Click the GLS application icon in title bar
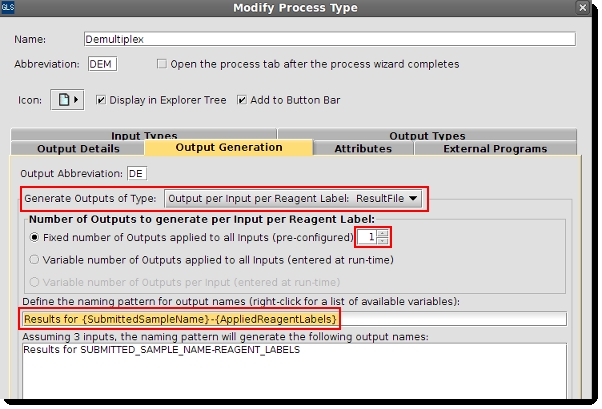Screen dimensions: 602x409 tap(8, 8)
